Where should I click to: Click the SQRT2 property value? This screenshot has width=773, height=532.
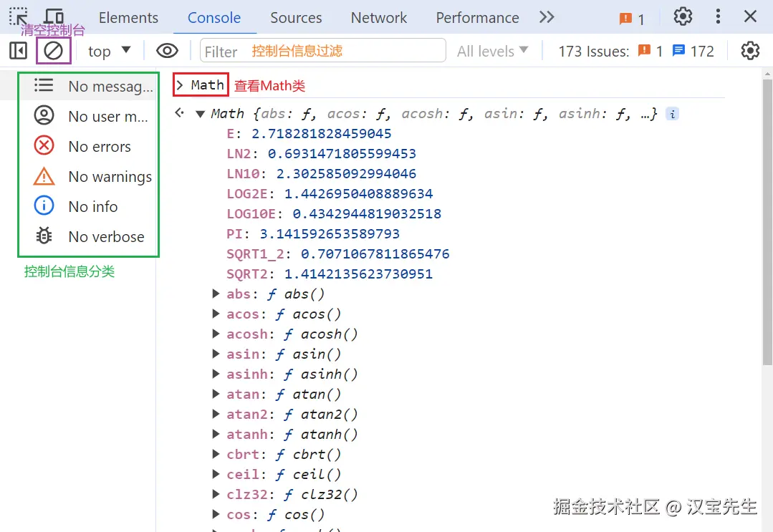coord(358,274)
